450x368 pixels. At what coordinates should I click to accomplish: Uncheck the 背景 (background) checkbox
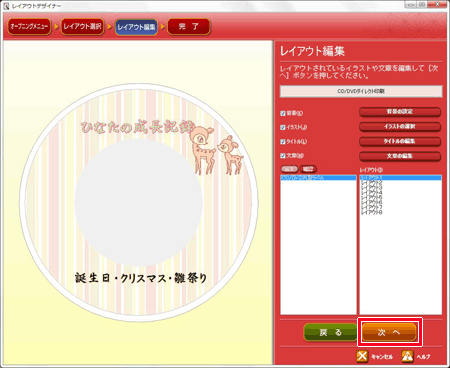(283, 113)
